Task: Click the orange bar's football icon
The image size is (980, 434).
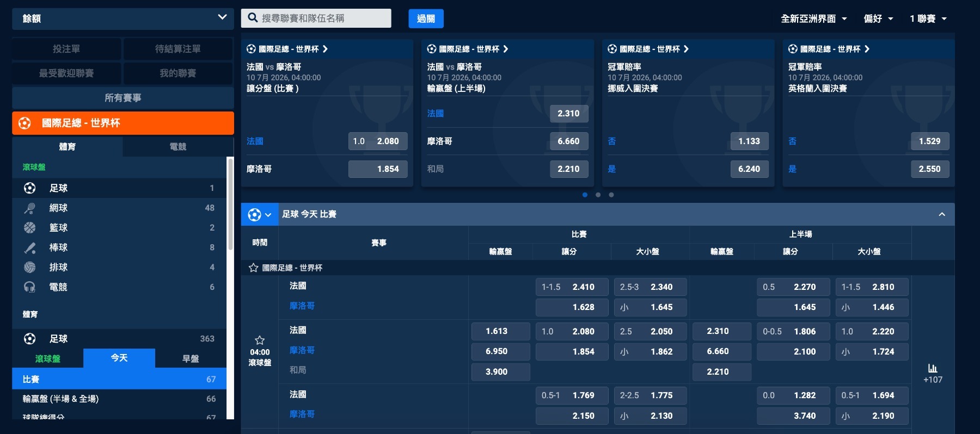Action: (x=24, y=123)
